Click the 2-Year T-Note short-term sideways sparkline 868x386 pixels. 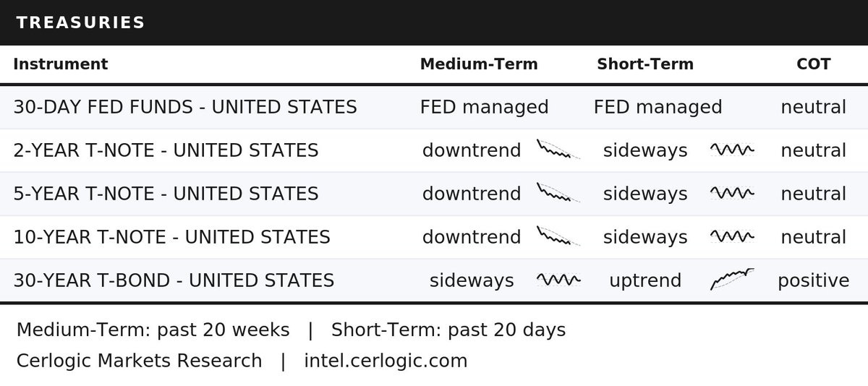(x=732, y=150)
